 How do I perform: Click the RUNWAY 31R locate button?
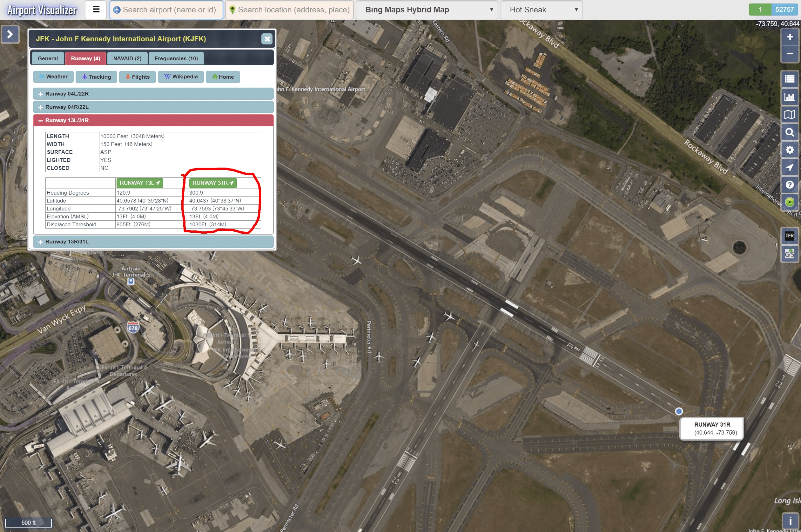(213, 183)
